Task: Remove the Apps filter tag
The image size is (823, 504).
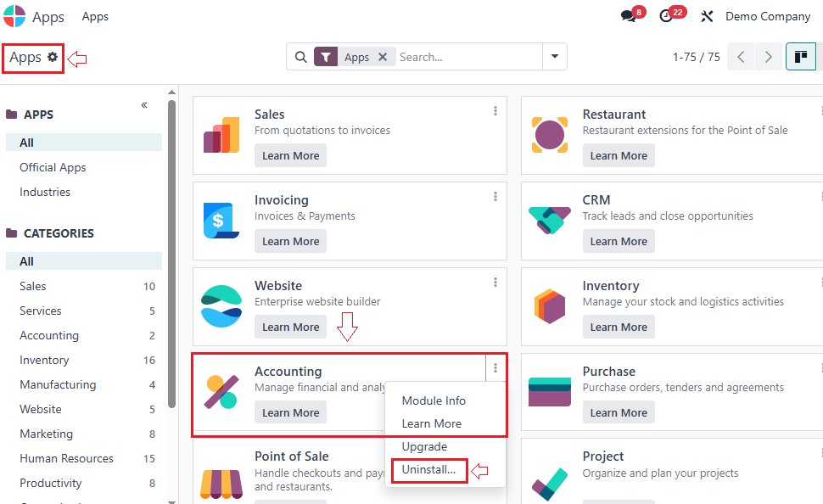Action: [383, 57]
